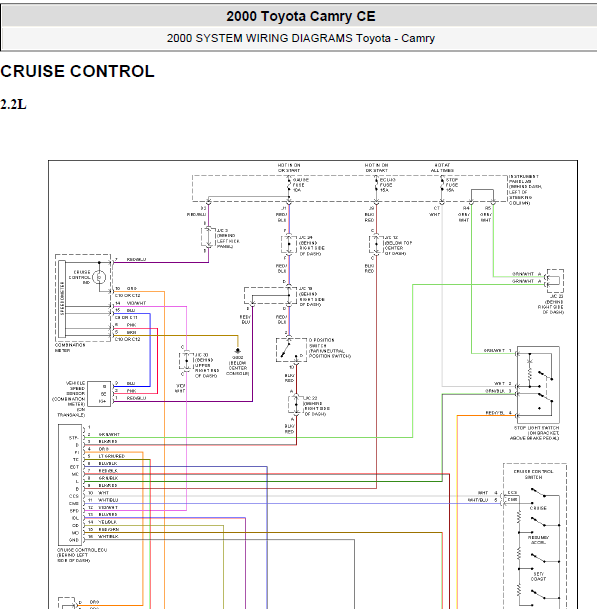597x609 pixels.
Task: Click the ECU pin 5 'LT GRN/RED' wire label
Action: 112,456
